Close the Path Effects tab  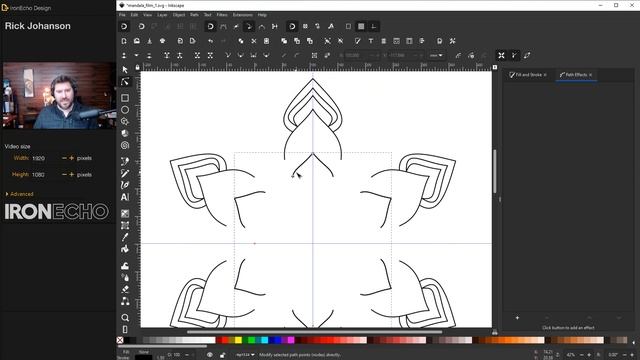point(591,75)
